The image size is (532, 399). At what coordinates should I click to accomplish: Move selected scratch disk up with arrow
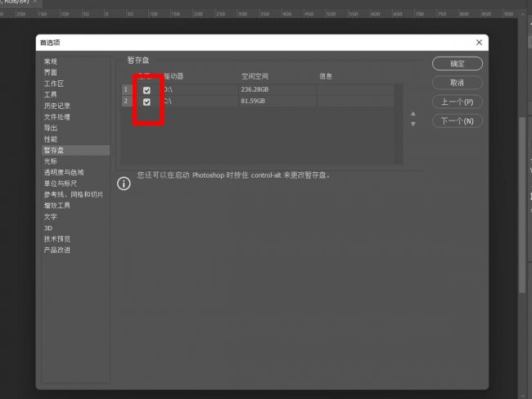point(413,114)
